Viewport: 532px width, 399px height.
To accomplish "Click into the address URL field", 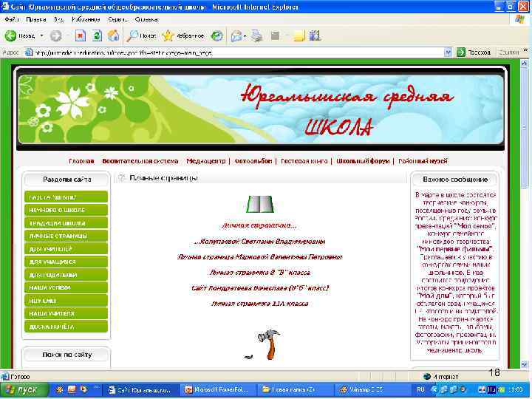I will (237, 52).
